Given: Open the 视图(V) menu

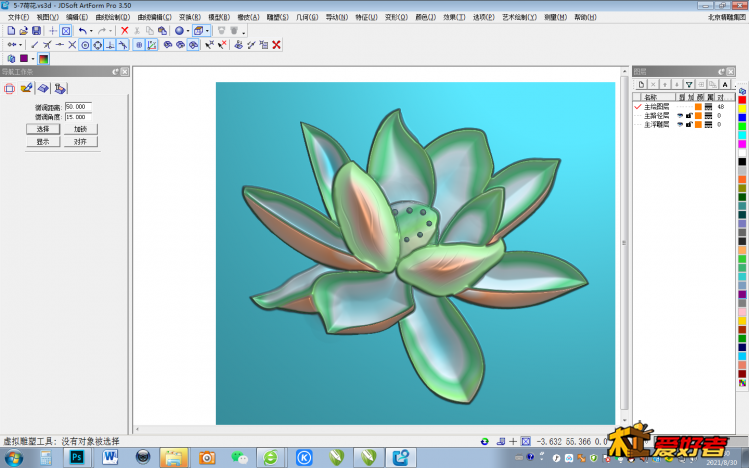Looking at the screenshot, I should pyautogui.click(x=47, y=17).
